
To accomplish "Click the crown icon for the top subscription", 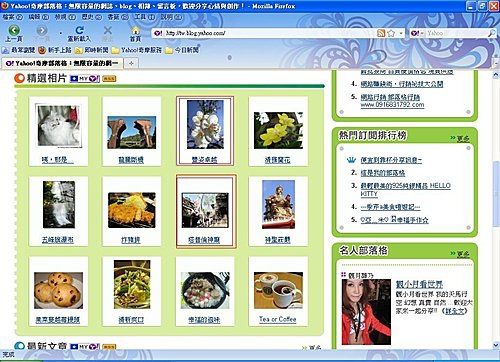I will pyautogui.click(x=351, y=160).
